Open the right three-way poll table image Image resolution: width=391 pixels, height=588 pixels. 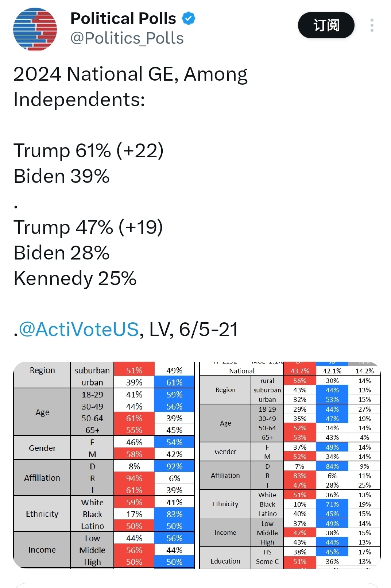290,465
